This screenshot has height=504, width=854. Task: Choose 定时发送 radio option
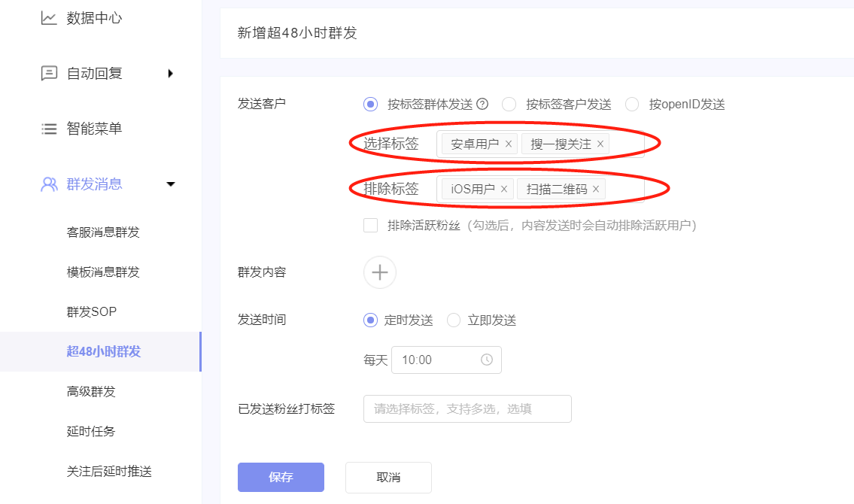(370, 320)
